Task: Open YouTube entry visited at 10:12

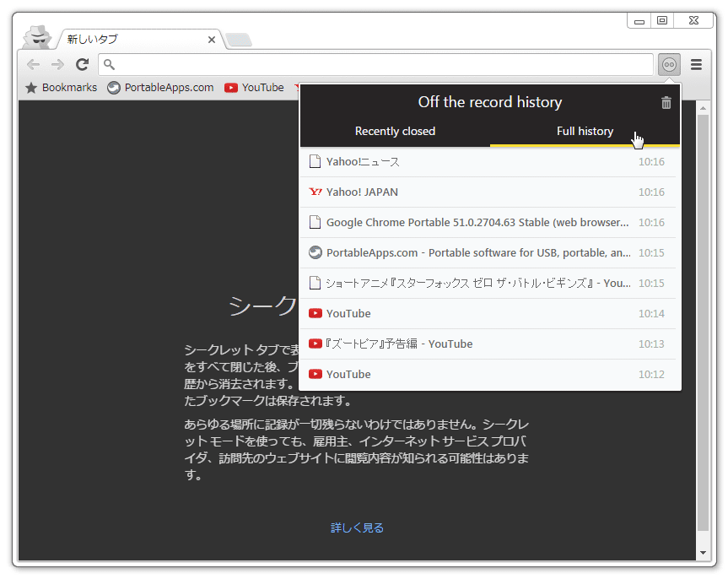Action: (488, 375)
